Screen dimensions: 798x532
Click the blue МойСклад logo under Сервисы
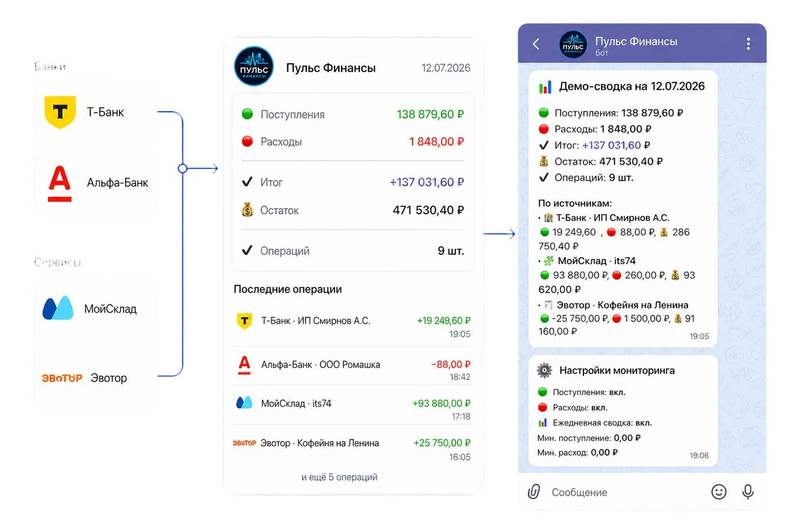pyautogui.click(x=58, y=308)
